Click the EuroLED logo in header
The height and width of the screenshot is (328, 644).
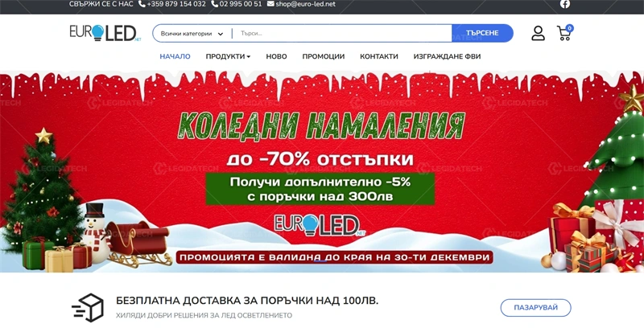pyautogui.click(x=105, y=33)
